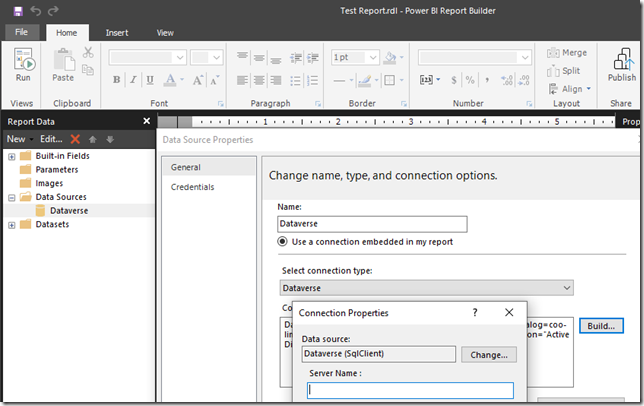Viewport: 644px width, 406px height.
Task: Click the data source Name field
Action: coord(372,224)
